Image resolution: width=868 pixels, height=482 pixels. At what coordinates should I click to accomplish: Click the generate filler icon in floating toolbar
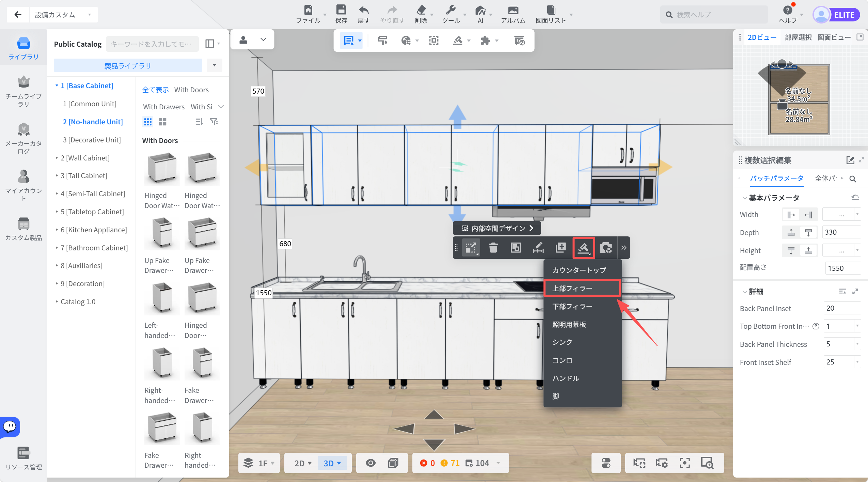point(583,248)
